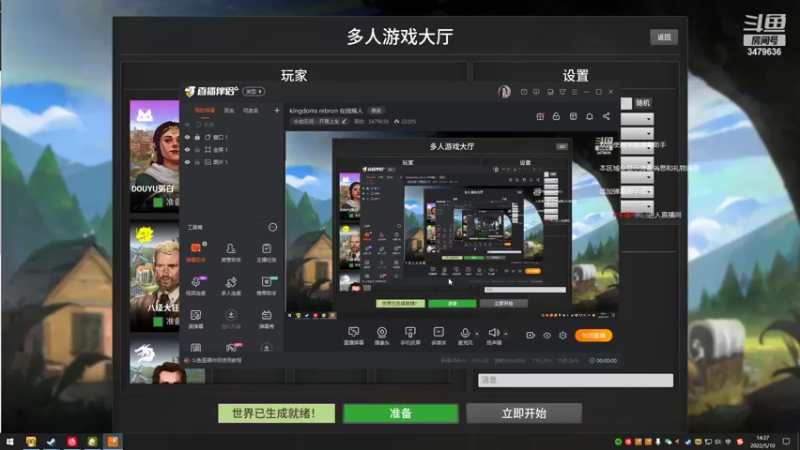This screenshot has width=800, height=450.
Task: Click the 麦克风 microphone icon
Action: [x=465, y=333]
